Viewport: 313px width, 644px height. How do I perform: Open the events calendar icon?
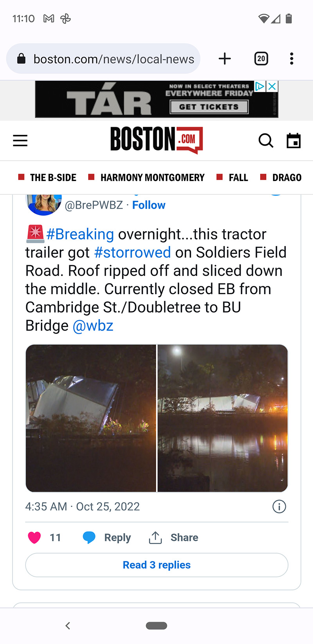coord(293,141)
